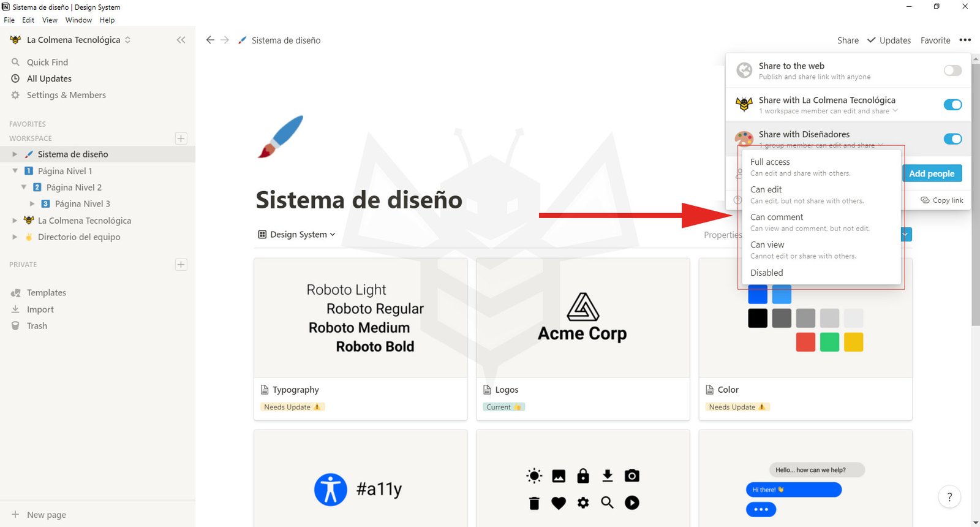Open the Help menu
The image size is (980, 527).
[x=107, y=20]
